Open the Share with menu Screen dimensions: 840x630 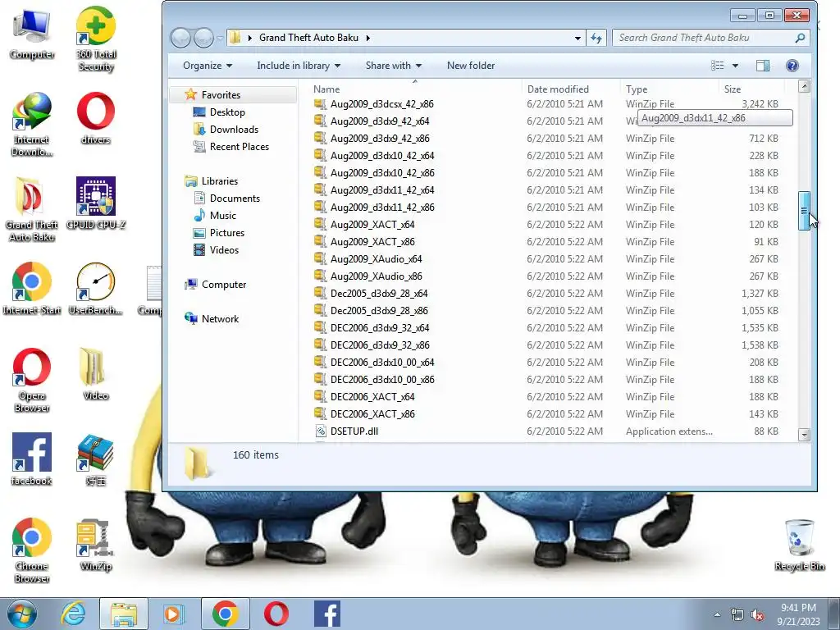[x=393, y=66]
